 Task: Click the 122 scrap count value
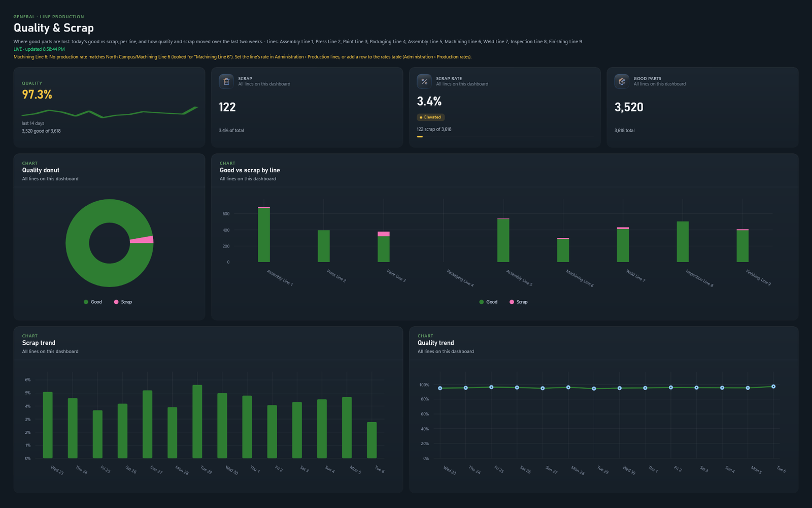[227, 107]
